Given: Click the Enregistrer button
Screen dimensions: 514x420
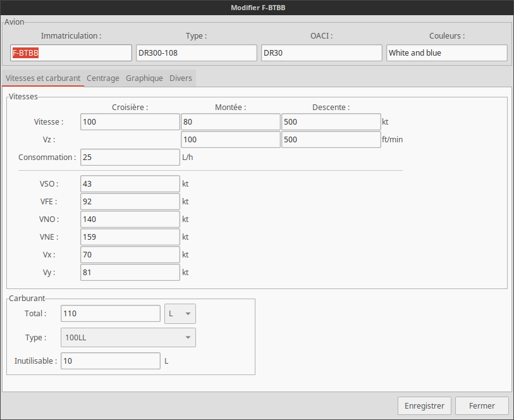Looking at the screenshot, I should (424, 406).
